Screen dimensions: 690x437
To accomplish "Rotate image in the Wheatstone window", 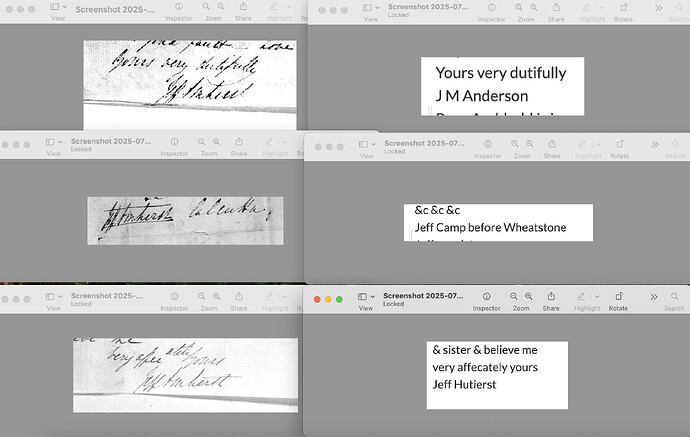I will coord(620,144).
